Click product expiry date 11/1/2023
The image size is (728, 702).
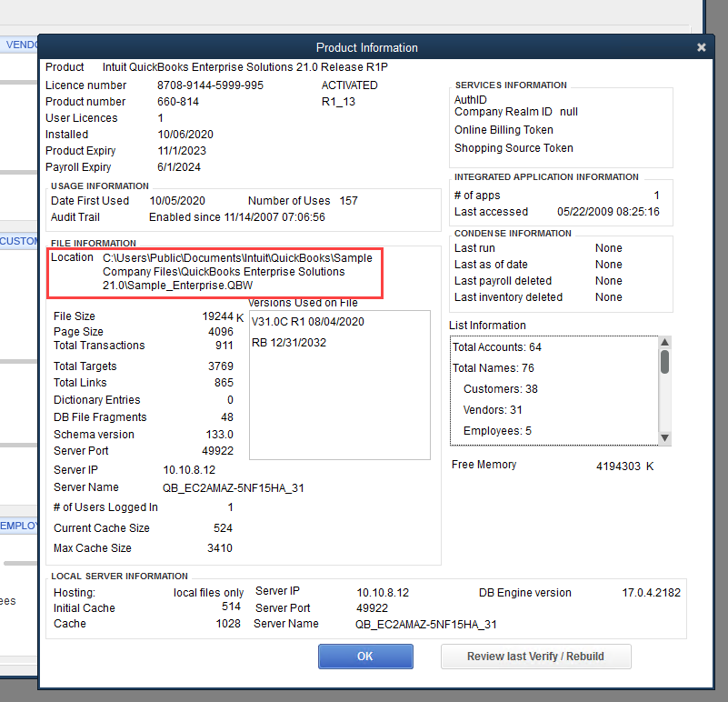[x=182, y=151]
